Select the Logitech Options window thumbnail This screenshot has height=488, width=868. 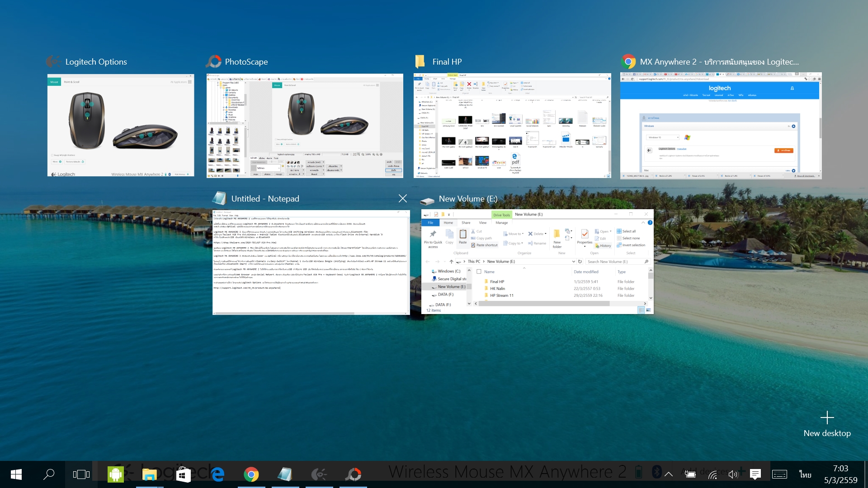click(121, 125)
